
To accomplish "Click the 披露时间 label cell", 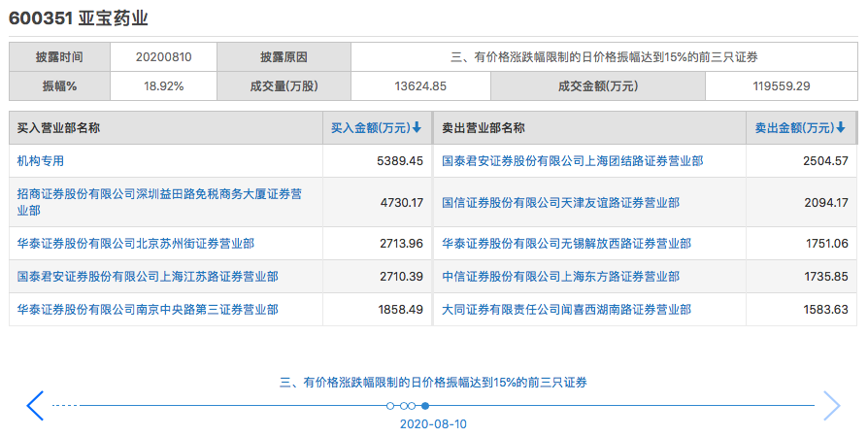I will (x=60, y=57).
